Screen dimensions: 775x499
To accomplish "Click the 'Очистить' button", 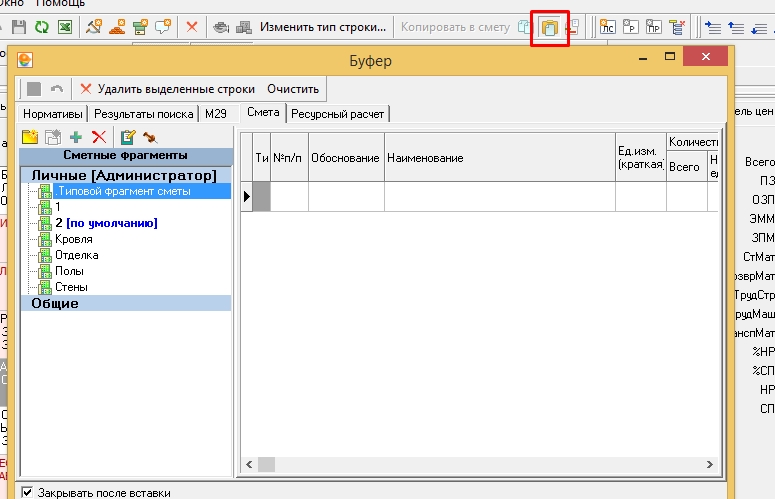I will (293, 89).
